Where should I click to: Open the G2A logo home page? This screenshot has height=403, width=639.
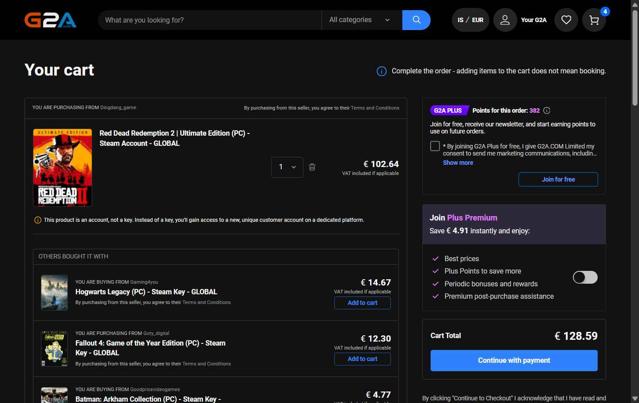pos(50,20)
